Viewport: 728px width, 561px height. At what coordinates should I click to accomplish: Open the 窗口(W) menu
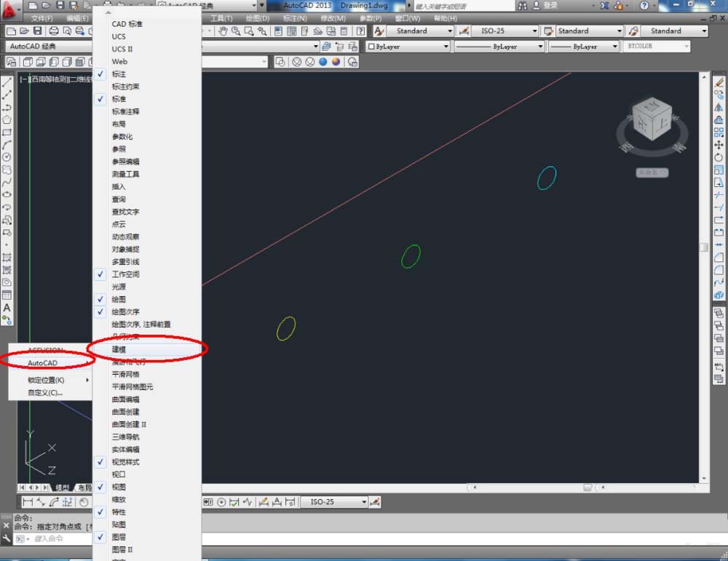(407, 19)
